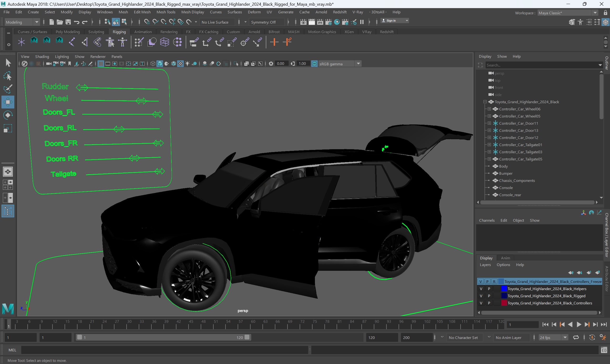Open the viewport Shading menu
This screenshot has height=364, width=610.
(x=42, y=56)
